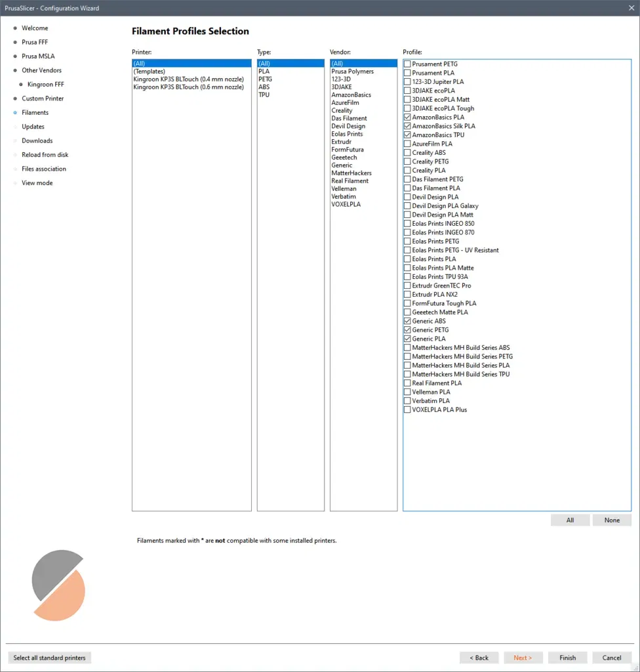Select VOXELPLA vendor

click(363, 204)
